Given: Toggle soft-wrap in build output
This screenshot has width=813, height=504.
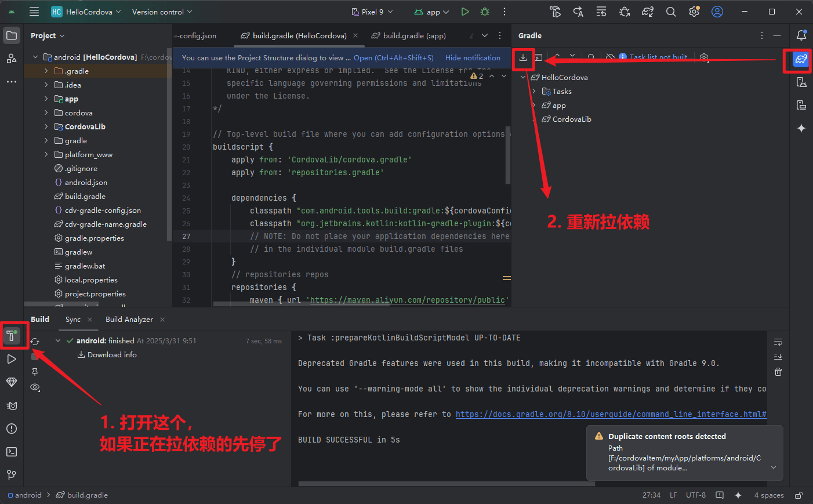Looking at the screenshot, I should [x=778, y=342].
